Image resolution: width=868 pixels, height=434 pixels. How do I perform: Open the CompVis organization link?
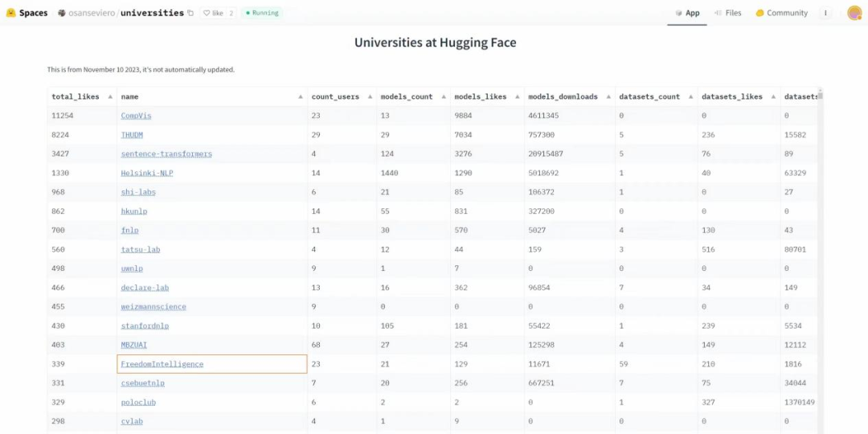pos(136,116)
